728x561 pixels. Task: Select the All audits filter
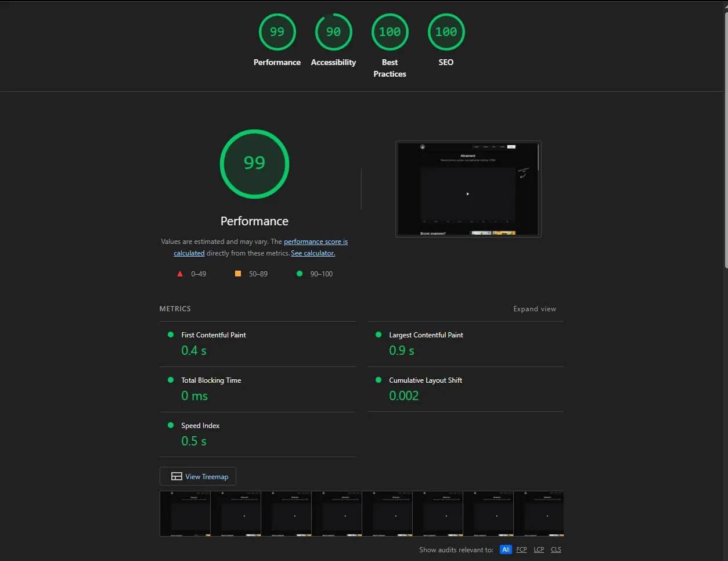pos(506,549)
